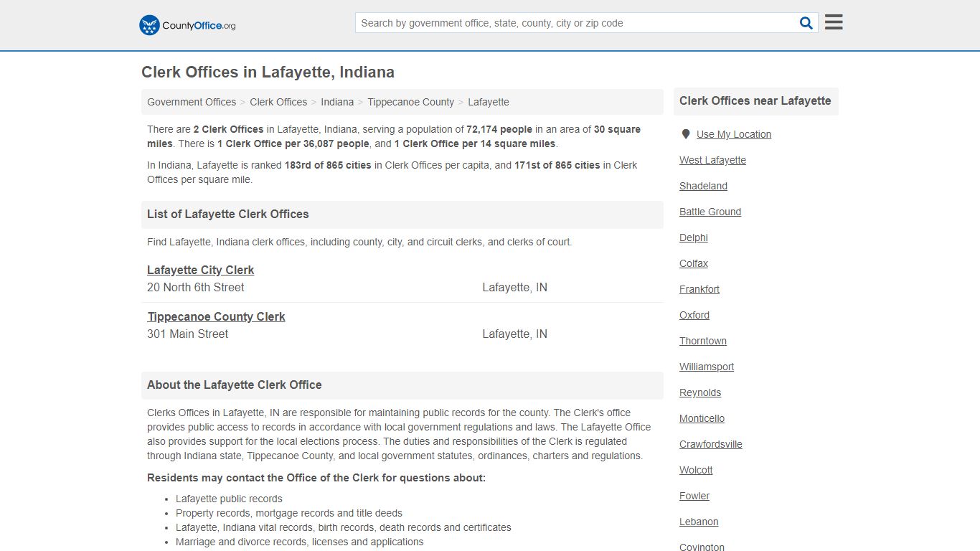Click the page title Clerk Offices in Lafayette, Indiana
The image size is (980, 551).
click(268, 72)
